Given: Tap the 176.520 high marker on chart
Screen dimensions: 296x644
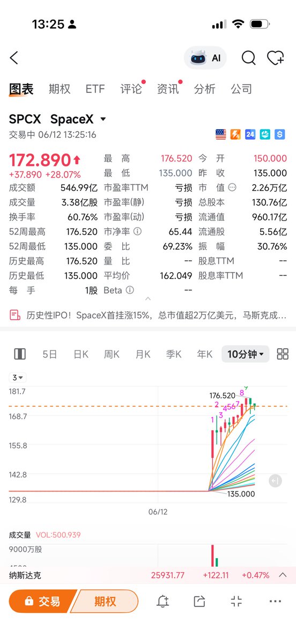Looking at the screenshot, I should [x=223, y=396].
